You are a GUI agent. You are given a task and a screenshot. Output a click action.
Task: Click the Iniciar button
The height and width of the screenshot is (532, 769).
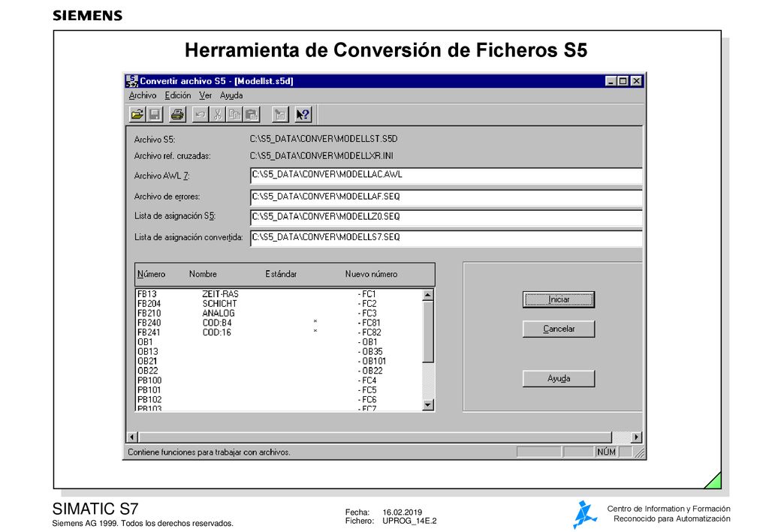[x=559, y=299]
